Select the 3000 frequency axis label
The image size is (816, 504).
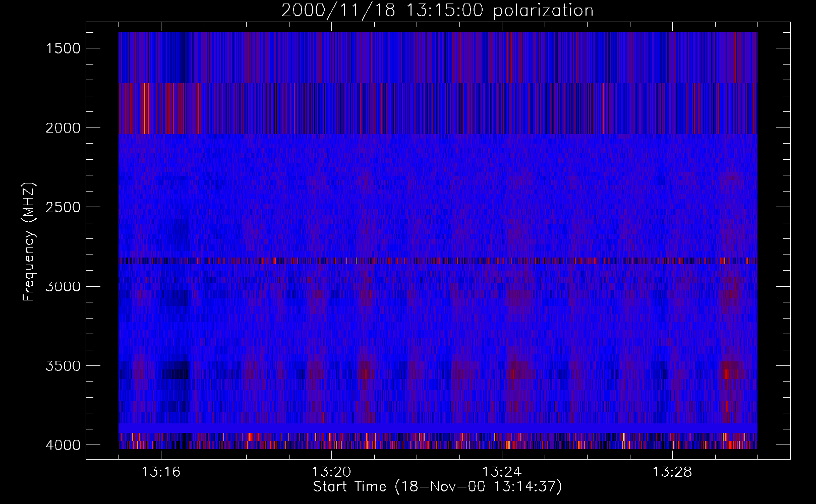click(63, 287)
